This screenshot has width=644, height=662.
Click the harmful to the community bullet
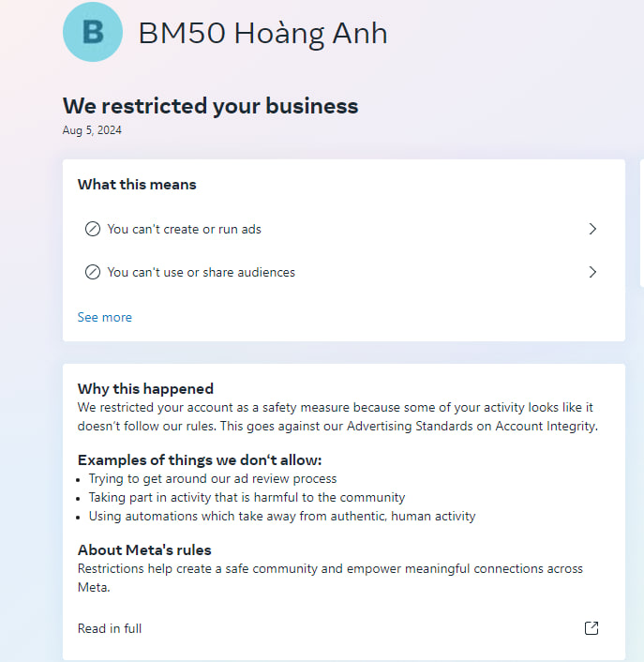[247, 497]
